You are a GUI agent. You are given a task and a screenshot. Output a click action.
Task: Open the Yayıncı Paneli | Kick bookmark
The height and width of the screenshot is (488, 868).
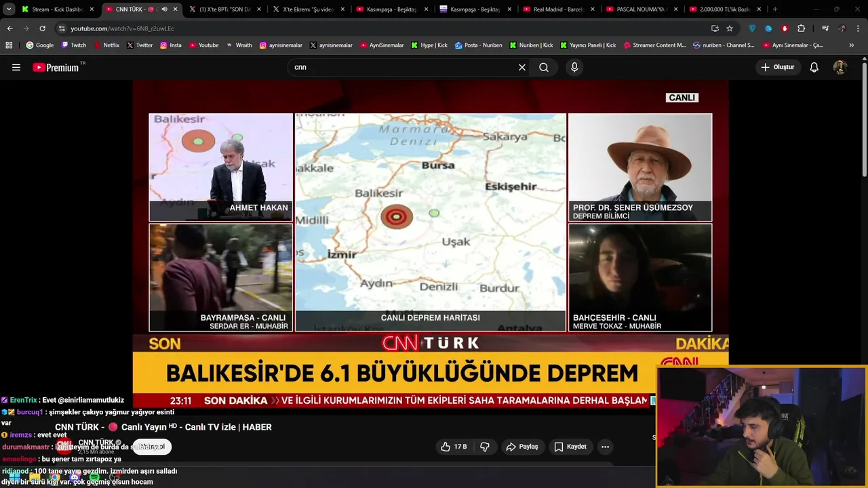pyautogui.click(x=588, y=45)
